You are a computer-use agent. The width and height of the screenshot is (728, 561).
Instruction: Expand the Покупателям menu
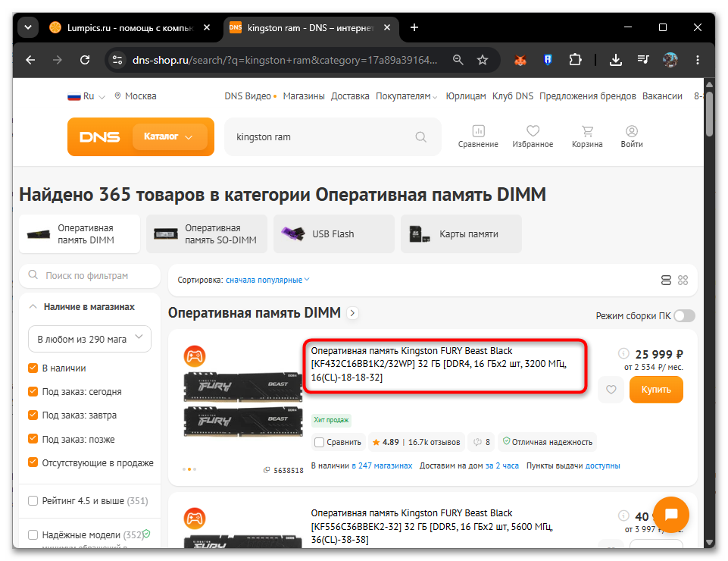[406, 96]
